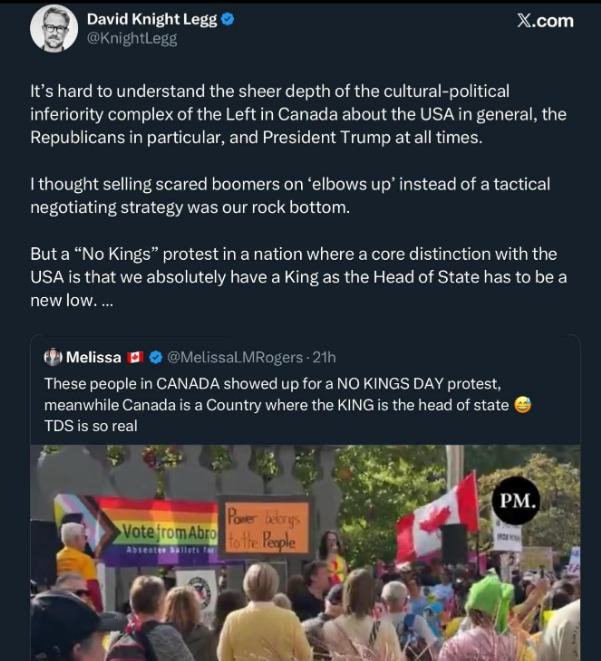Click the paragraph mentioning 'elbows up'
601x661 pixels.
[x=289, y=195]
